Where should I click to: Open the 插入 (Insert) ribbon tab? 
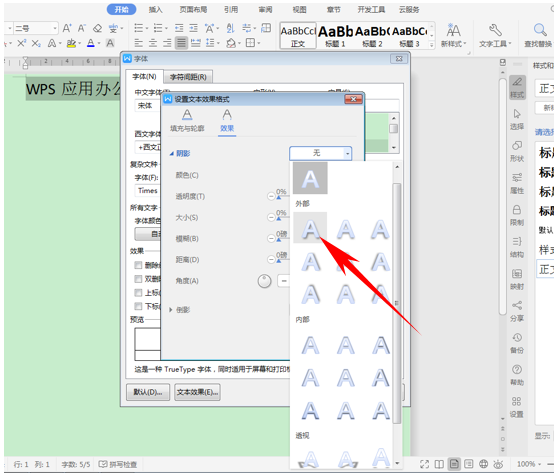155,10
